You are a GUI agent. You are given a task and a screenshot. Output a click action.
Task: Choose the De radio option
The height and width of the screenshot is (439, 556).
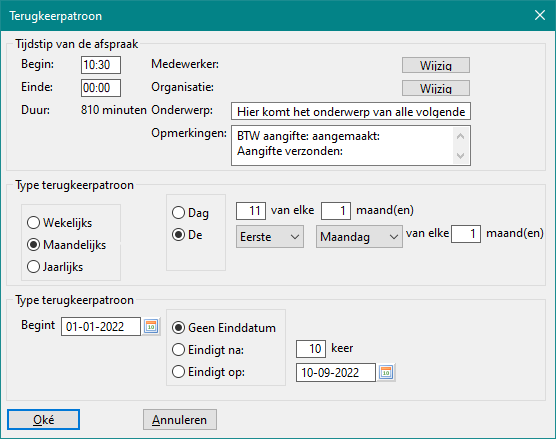pos(187,235)
